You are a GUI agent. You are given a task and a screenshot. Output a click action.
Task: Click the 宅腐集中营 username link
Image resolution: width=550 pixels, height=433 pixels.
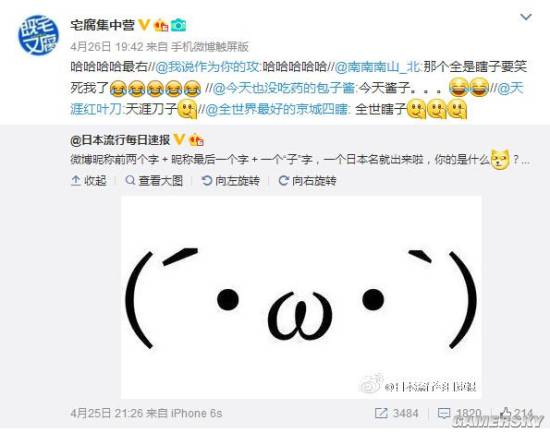click(x=102, y=25)
